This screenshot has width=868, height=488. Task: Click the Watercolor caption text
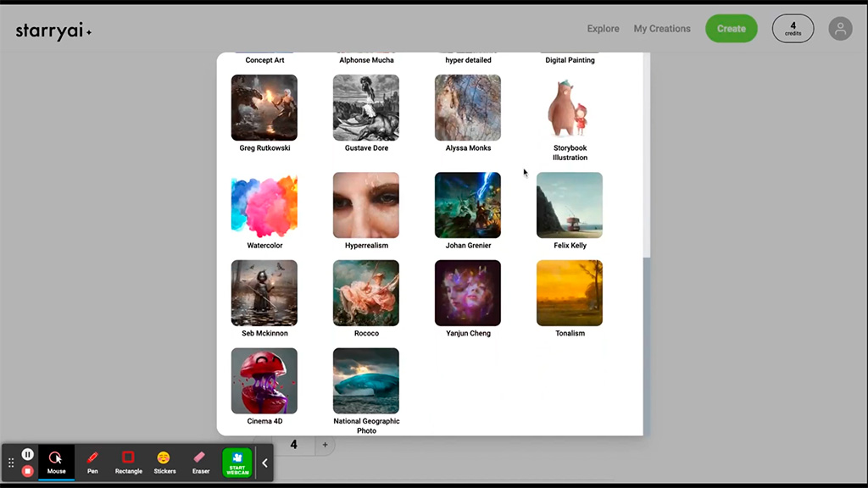(264, 245)
